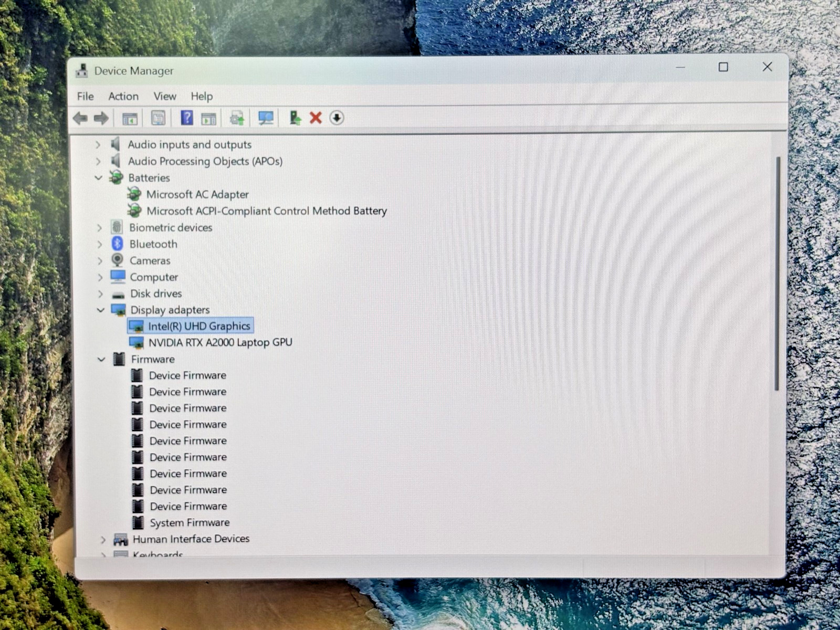Open the File menu

point(85,96)
